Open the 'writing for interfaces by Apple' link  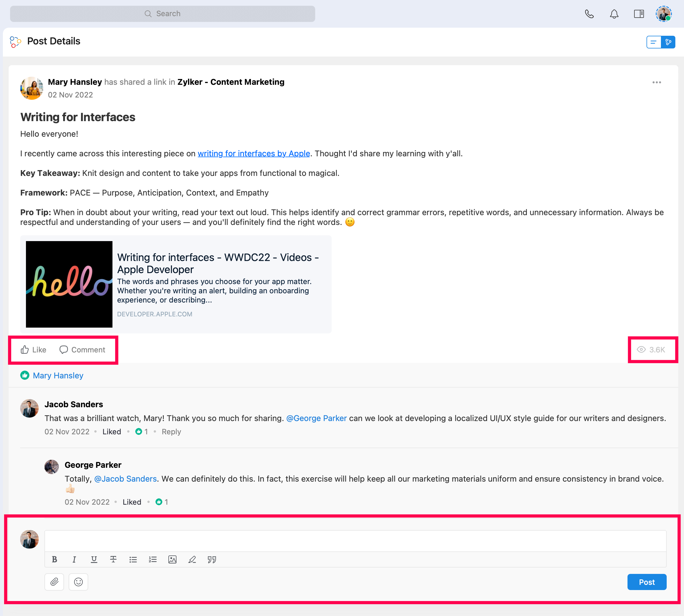tap(254, 154)
